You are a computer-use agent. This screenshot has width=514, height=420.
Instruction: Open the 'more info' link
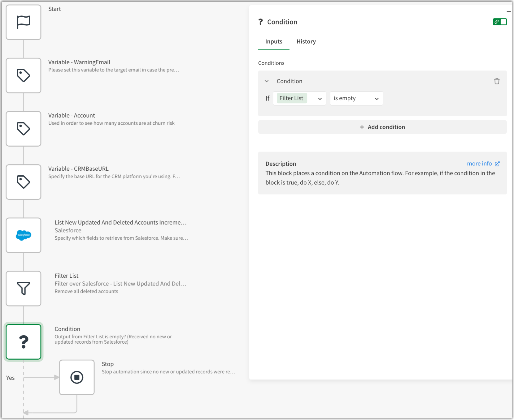click(x=479, y=164)
